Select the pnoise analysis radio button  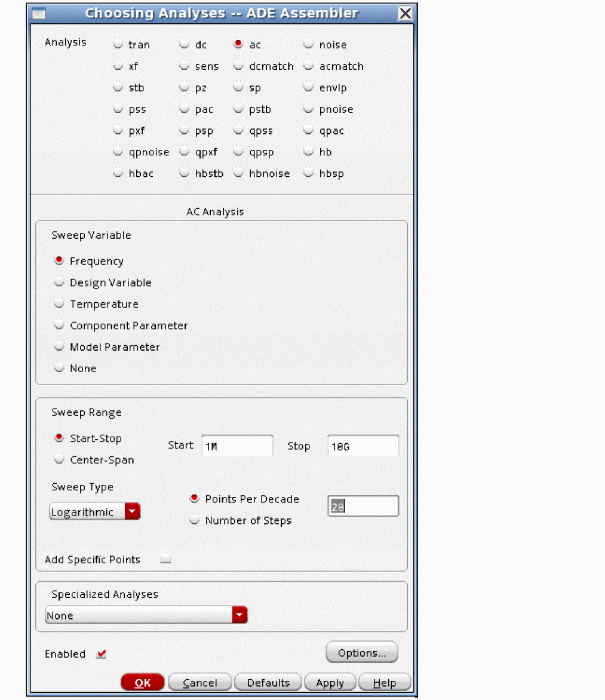tap(309, 109)
